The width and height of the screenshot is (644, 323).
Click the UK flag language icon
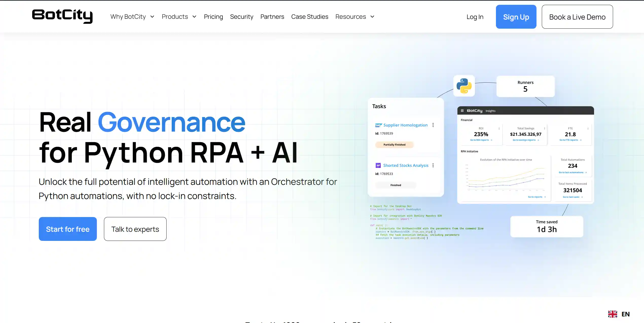click(613, 314)
